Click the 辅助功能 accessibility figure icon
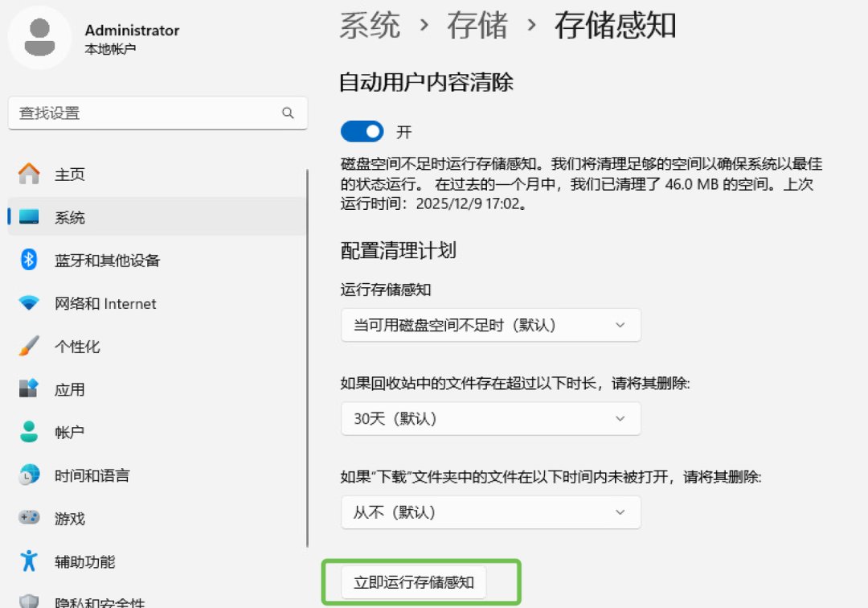 (x=29, y=561)
